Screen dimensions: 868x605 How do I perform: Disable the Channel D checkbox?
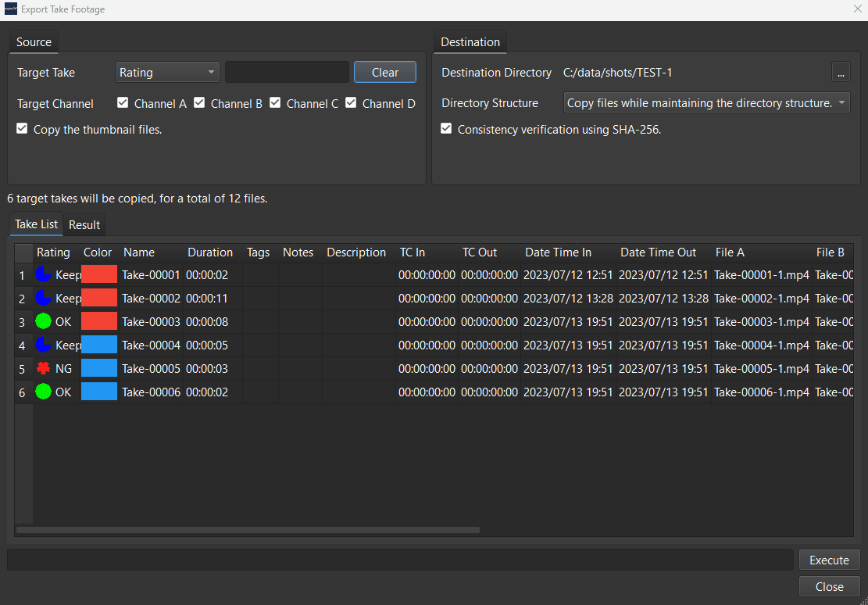pyautogui.click(x=351, y=102)
